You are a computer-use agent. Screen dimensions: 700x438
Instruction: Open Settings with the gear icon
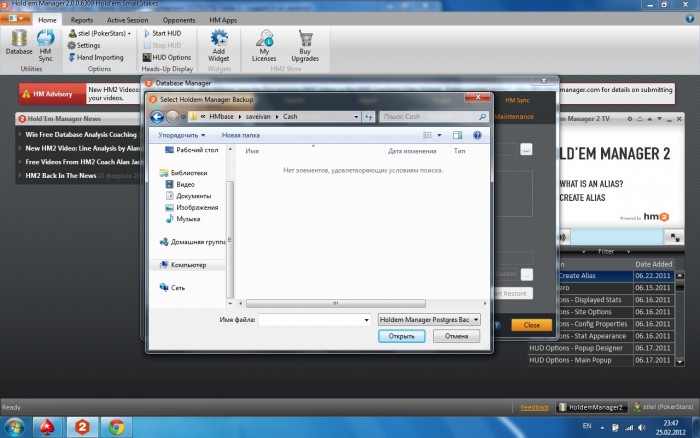point(83,45)
